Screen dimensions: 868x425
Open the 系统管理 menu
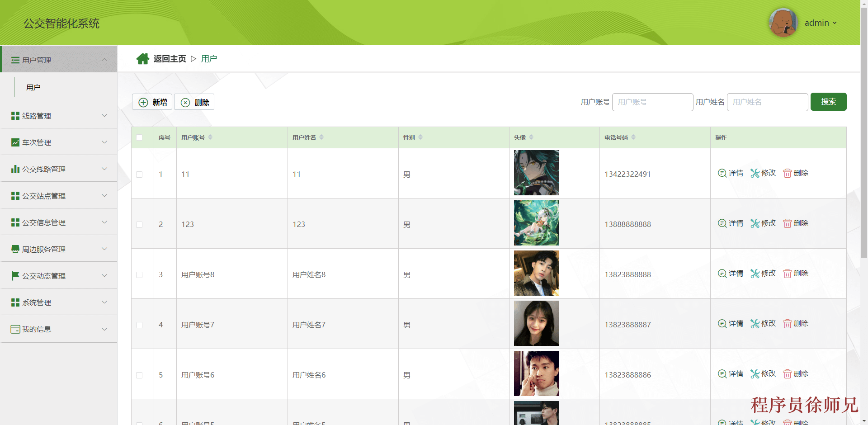[59, 302]
